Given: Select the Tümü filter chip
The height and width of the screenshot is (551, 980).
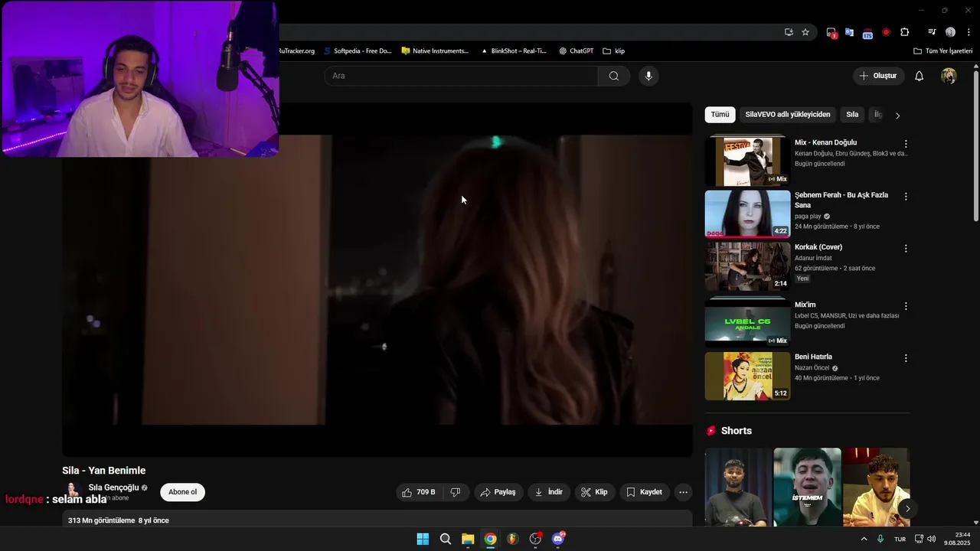Looking at the screenshot, I should point(720,115).
